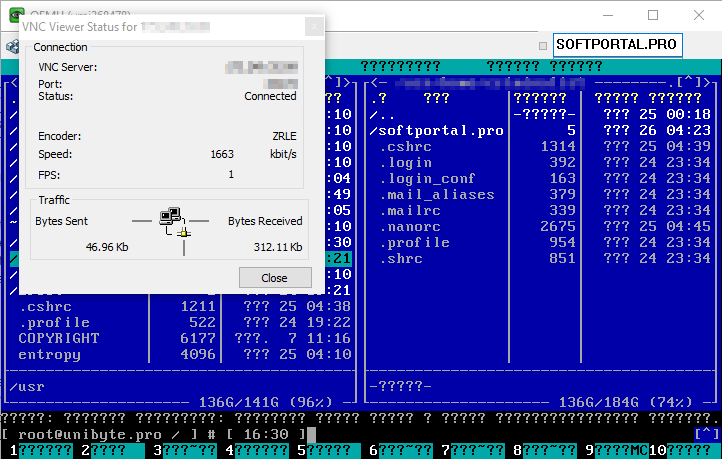Image resolution: width=722 pixels, height=459 pixels.
Task: Click the small checkbox beside SOFTPORTAL.PRO field
Action: (x=543, y=45)
